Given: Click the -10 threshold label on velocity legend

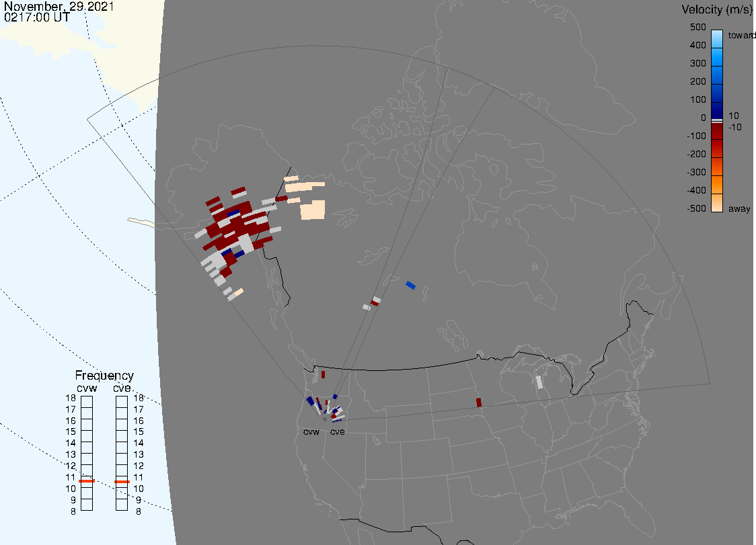Looking at the screenshot, I should point(734,127).
